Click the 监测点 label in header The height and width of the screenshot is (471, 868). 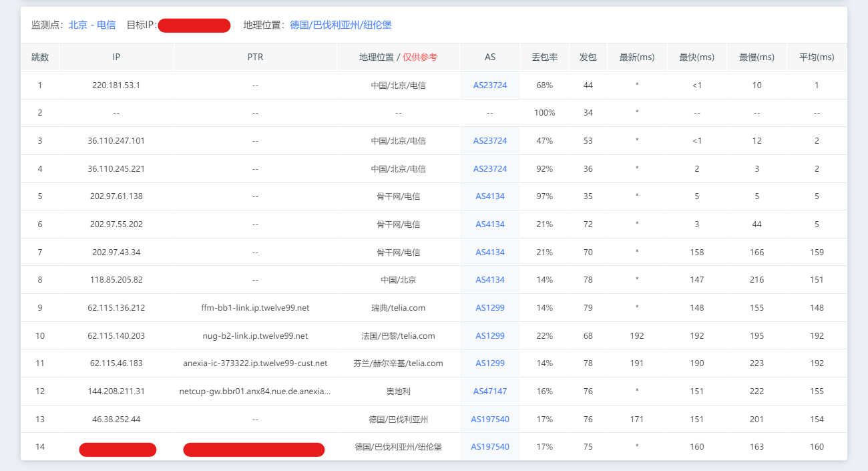coord(47,25)
